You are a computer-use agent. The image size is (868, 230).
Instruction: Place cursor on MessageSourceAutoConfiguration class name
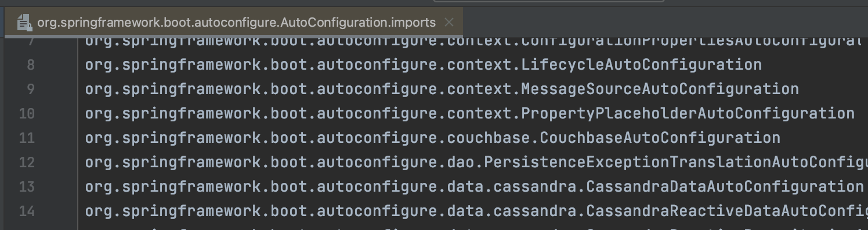click(660, 89)
